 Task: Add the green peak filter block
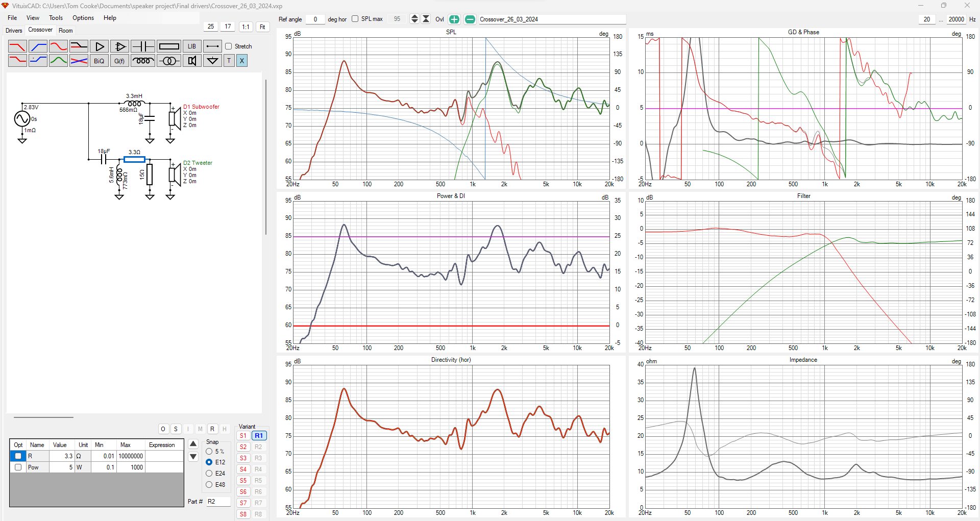[58, 61]
